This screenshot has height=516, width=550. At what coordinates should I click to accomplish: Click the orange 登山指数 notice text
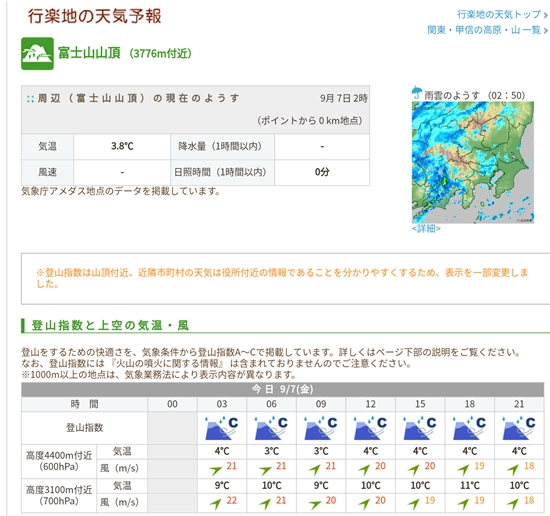(x=282, y=278)
